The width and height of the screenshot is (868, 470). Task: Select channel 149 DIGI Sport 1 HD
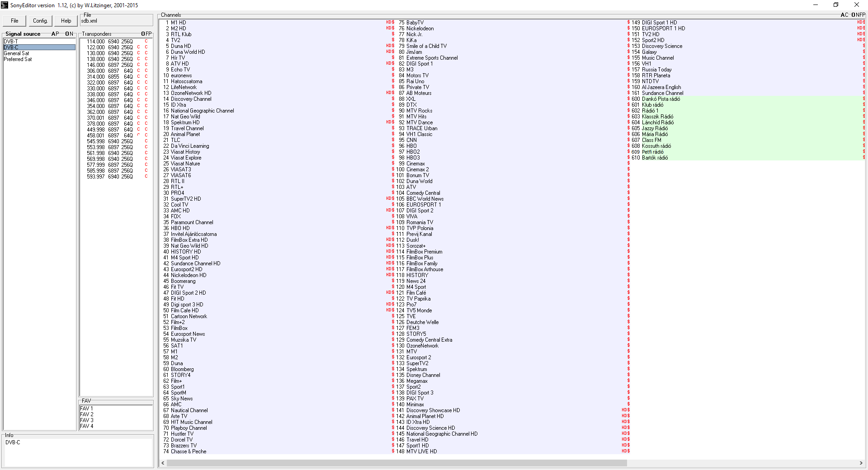tap(748, 23)
